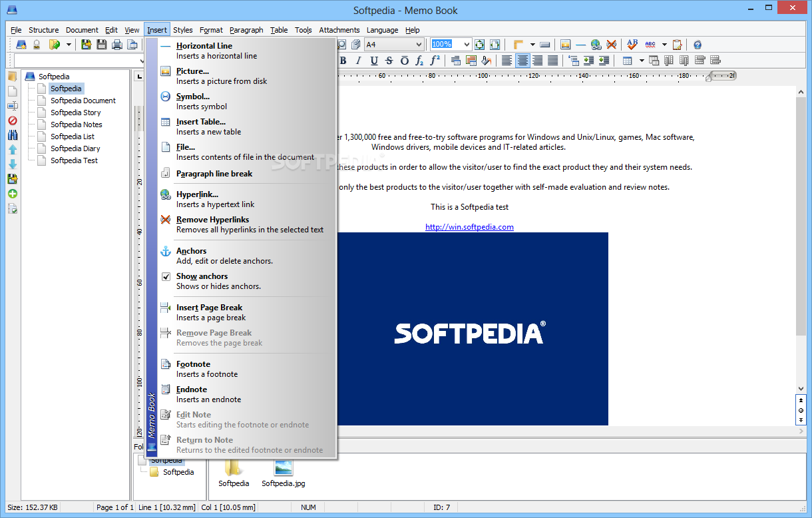Click the insert picture toolbar icon
Viewport: 812px width, 518px height.
pyautogui.click(x=565, y=45)
